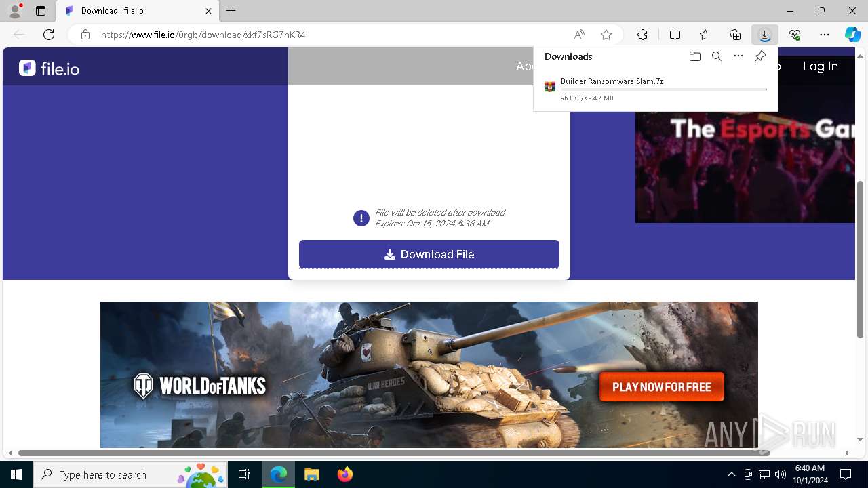Toggle the Downloads toolbar button
This screenshot has height=488, width=868.
765,35
